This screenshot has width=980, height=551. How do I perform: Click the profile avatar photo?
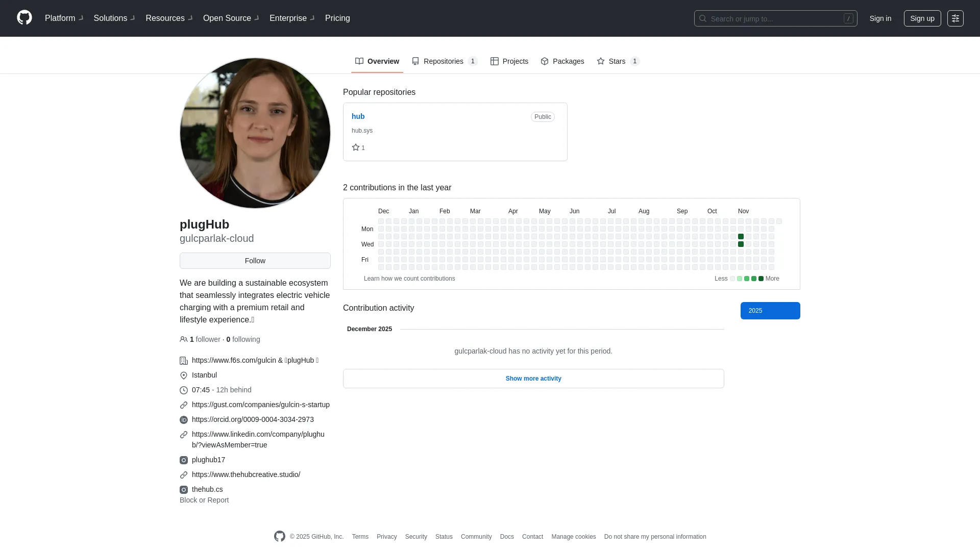(255, 133)
